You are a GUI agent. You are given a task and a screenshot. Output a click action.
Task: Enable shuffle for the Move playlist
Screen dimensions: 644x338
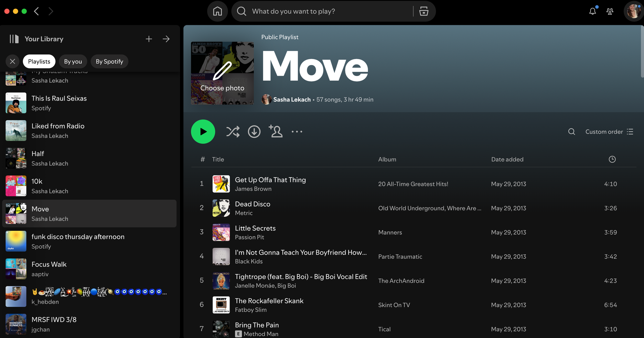click(x=233, y=131)
